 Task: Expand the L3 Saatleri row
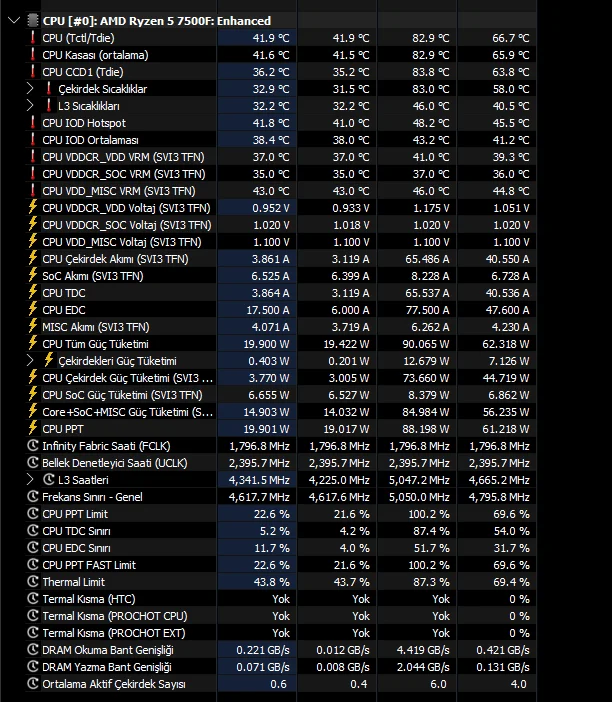(30, 480)
